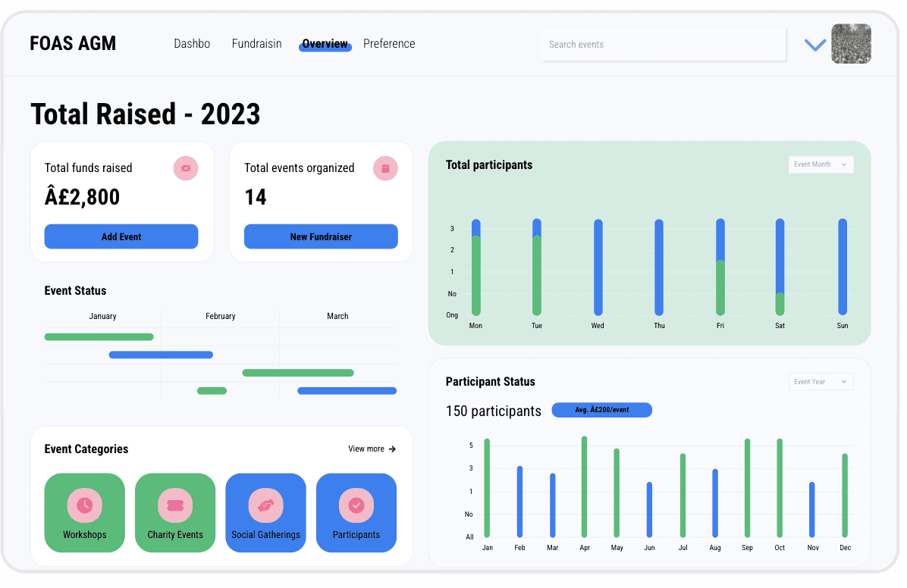Image resolution: width=907 pixels, height=588 pixels.
Task: Click the Dec bar in Participant Status
Action: pyautogui.click(x=845, y=496)
